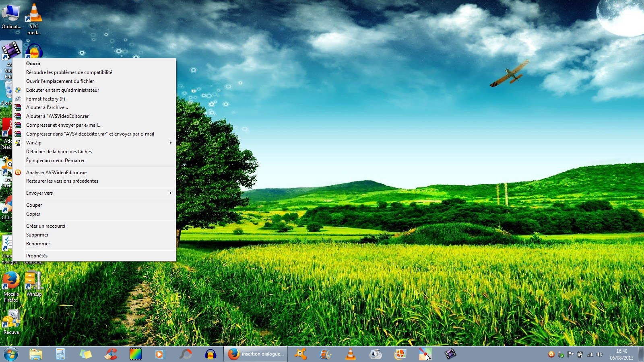Select Résoudre les problèmes de compatibilité

click(x=94, y=72)
